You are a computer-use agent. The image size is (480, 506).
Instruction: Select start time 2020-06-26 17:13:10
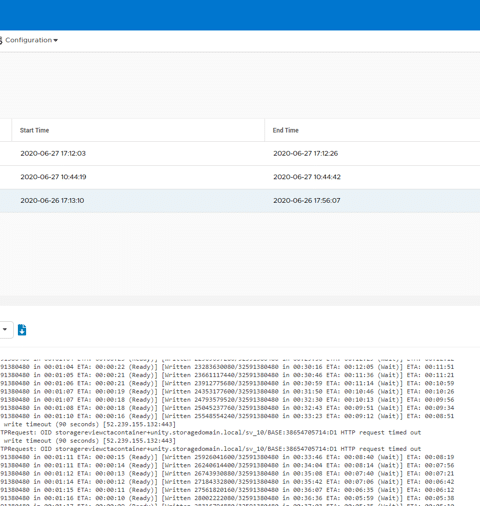pos(52,201)
